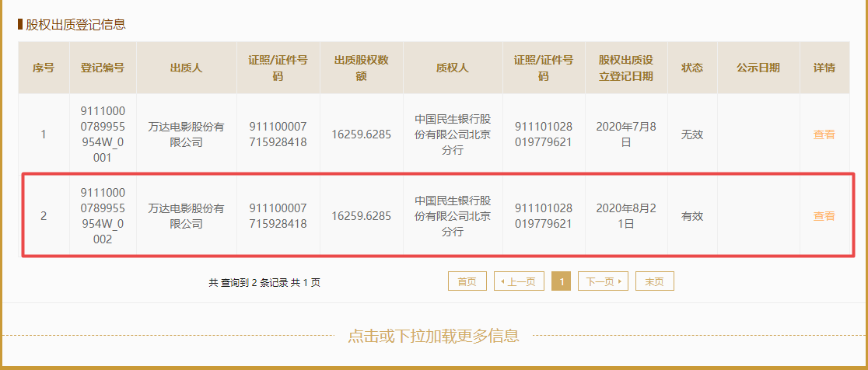Click the 股权出质设立登记日期 column header
The height and width of the screenshot is (370, 868).
[x=626, y=68]
